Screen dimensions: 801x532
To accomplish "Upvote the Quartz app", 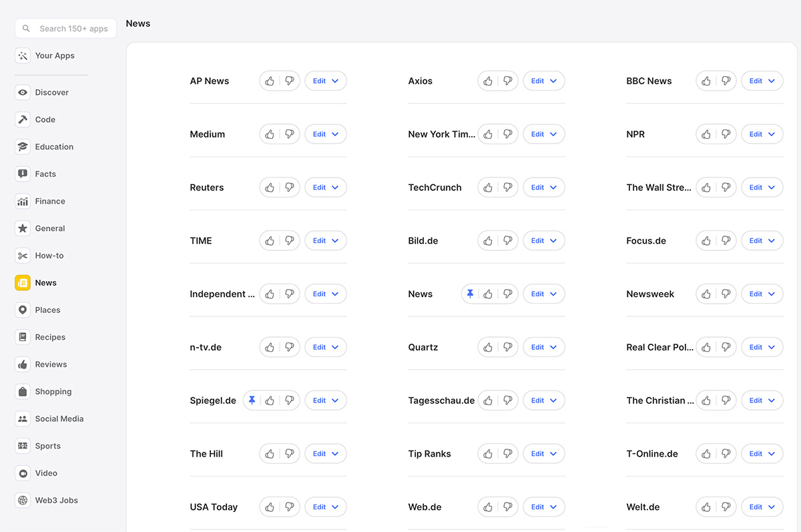I will [x=488, y=347].
